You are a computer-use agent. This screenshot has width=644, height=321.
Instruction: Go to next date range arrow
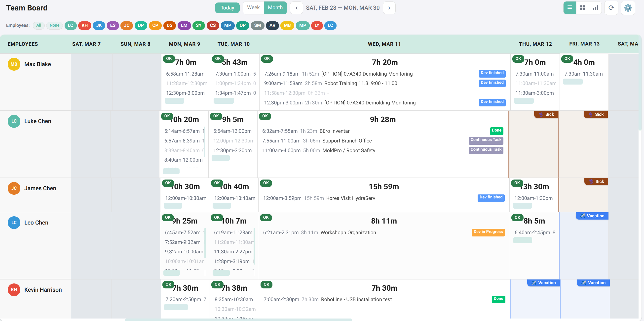pos(389,8)
